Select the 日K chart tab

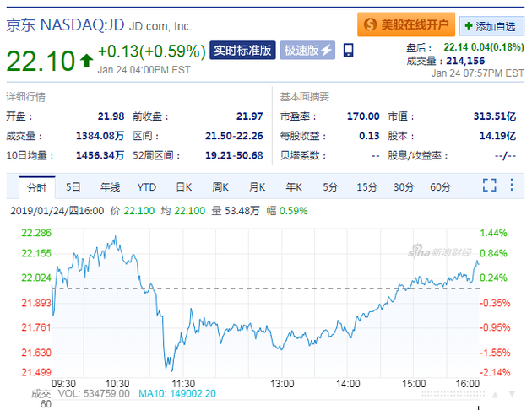(x=184, y=187)
